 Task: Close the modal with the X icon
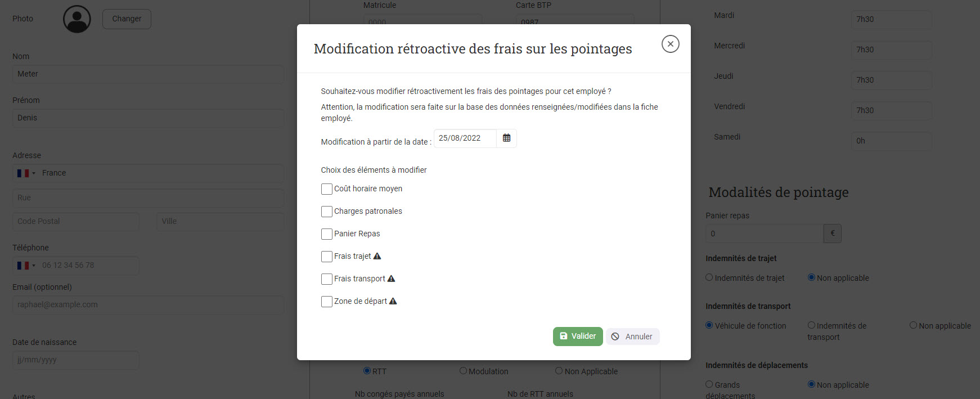point(670,44)
